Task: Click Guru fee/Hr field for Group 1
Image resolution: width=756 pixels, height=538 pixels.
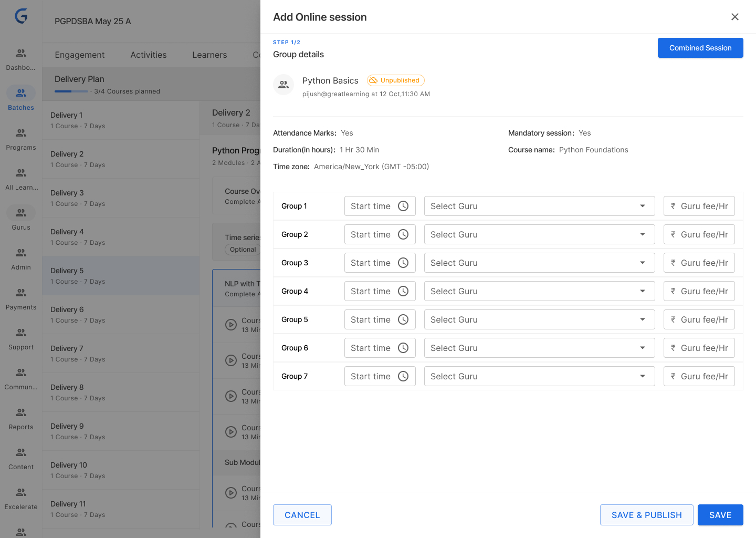Action: 699,206
